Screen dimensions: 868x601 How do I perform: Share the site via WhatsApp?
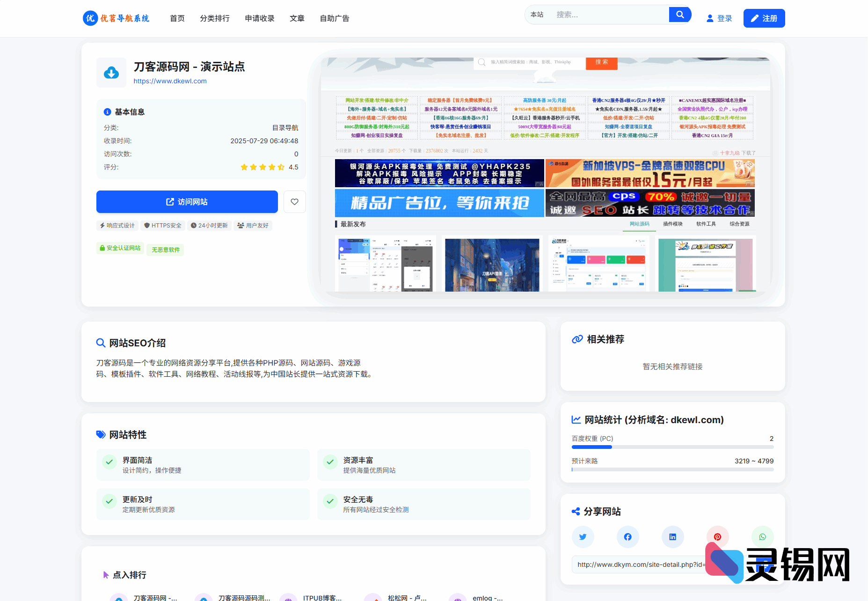tap(762, 537)
